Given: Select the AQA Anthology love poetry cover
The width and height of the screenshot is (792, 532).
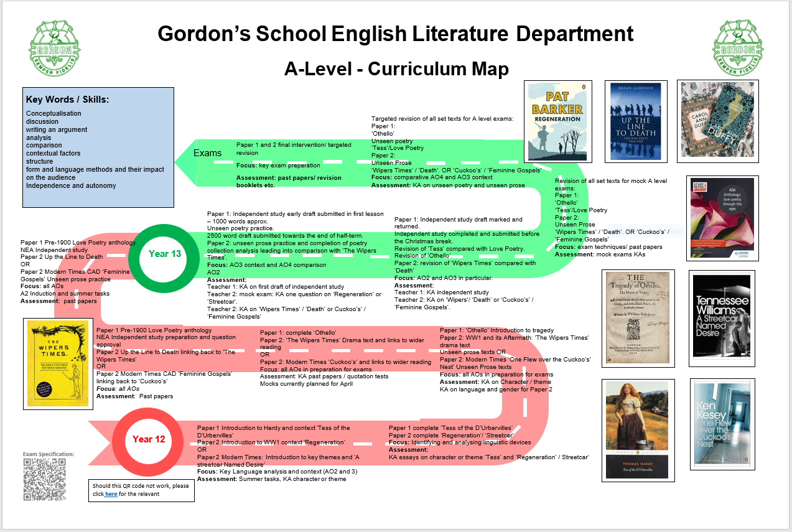Looking at the screenshot, I should tap(723, 218).
